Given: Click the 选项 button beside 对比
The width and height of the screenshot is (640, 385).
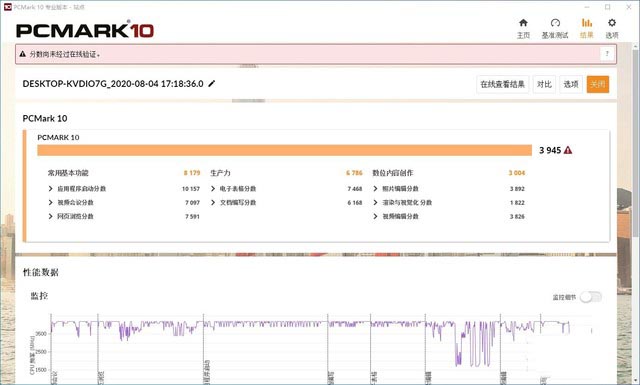Looking at the screenshot, I should coord(571,84).
